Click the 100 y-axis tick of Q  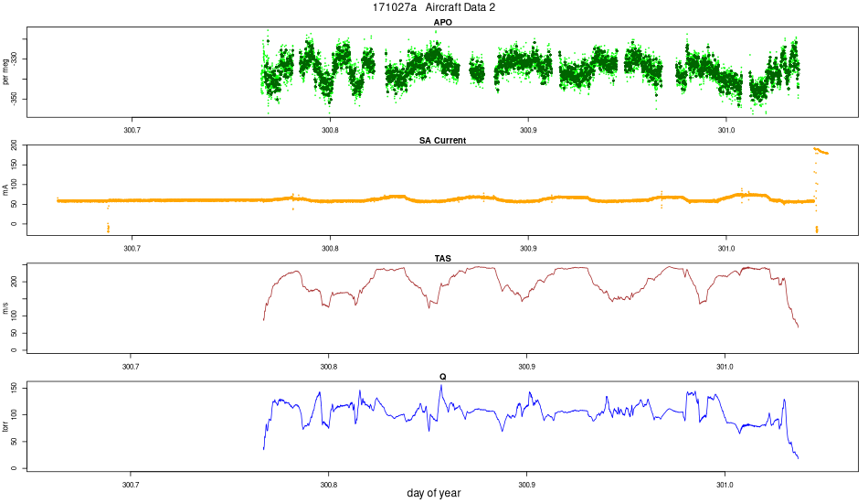click(15, 415)
